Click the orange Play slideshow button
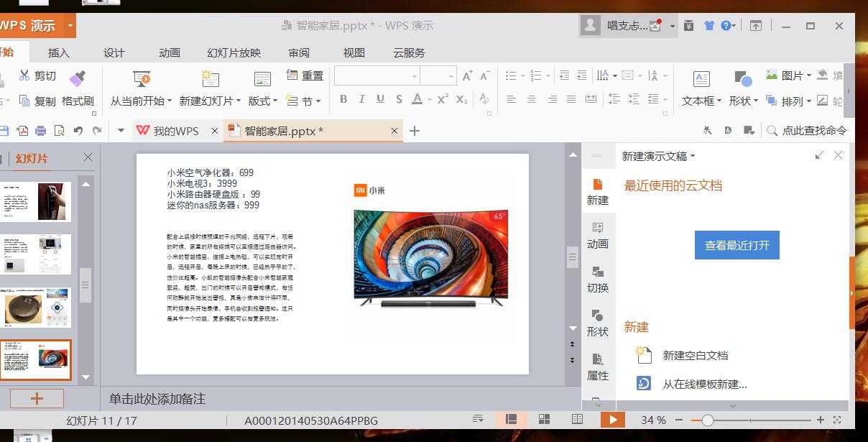The height and width of the screenshot is (442, 868). [x=612, y=420]
